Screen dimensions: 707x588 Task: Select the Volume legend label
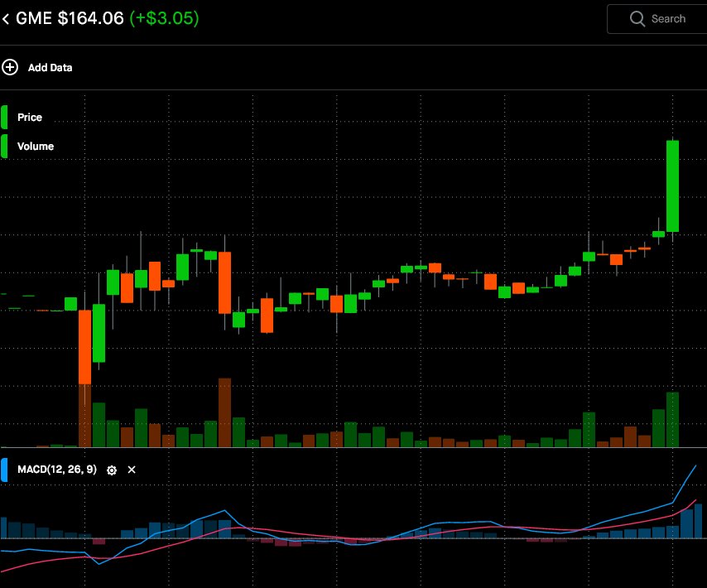click(x=36, y=146)
